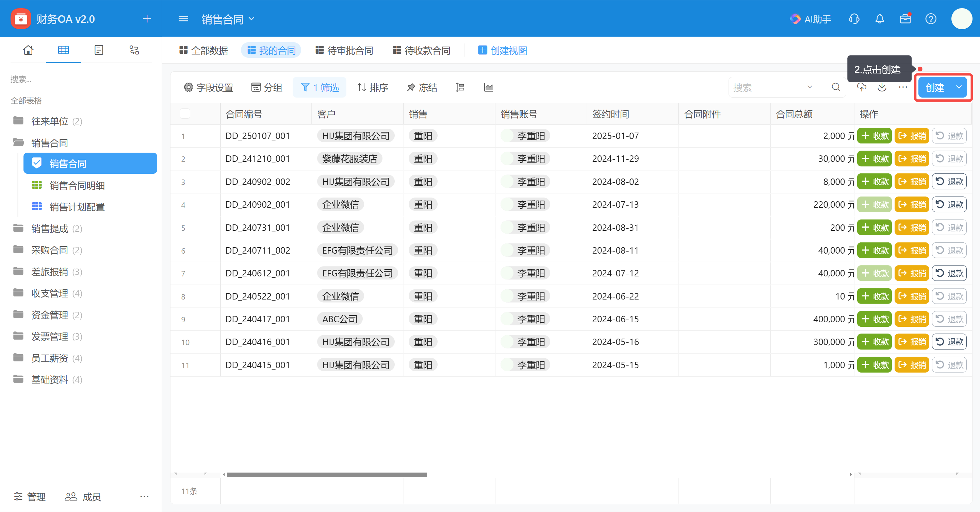The height and width of the screenshot is (512, 980).
Task: Click contract number DD_240417_001
Action: (258, 319)
